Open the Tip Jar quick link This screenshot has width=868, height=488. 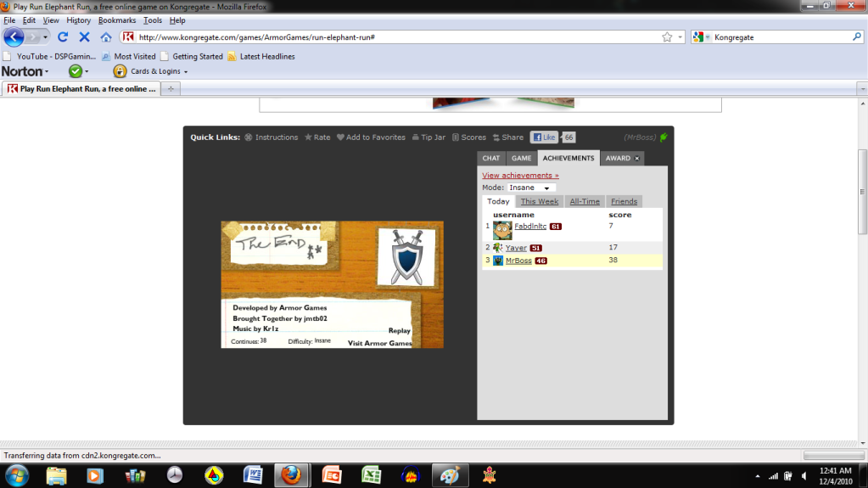pos(428,137)
